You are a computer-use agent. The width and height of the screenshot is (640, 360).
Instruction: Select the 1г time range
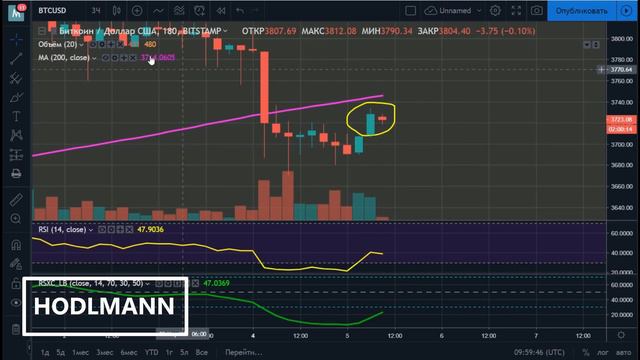[x=169, y=352]
